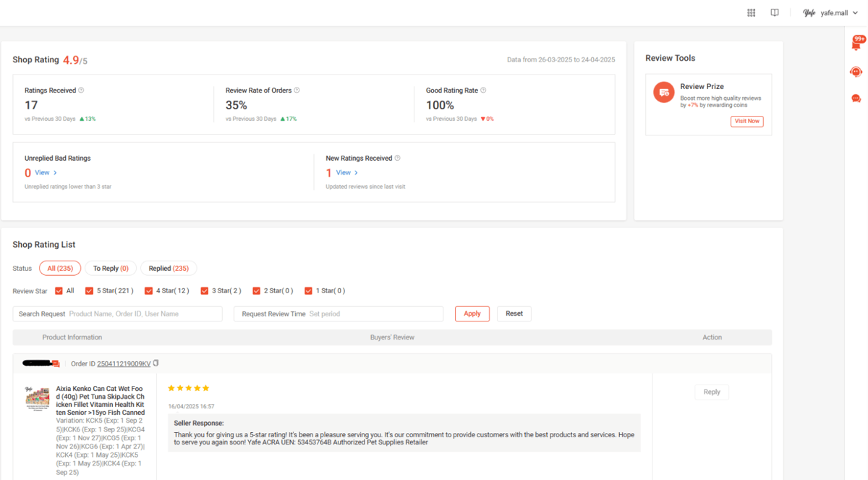Open the customer support headset icon

pyautogui.click(x=856, y=72)
